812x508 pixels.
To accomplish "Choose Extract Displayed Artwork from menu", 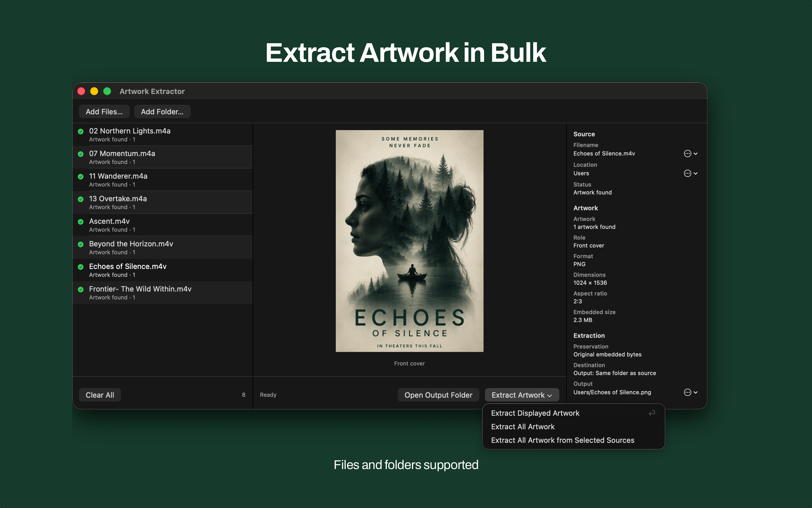I will pos(573,413).
